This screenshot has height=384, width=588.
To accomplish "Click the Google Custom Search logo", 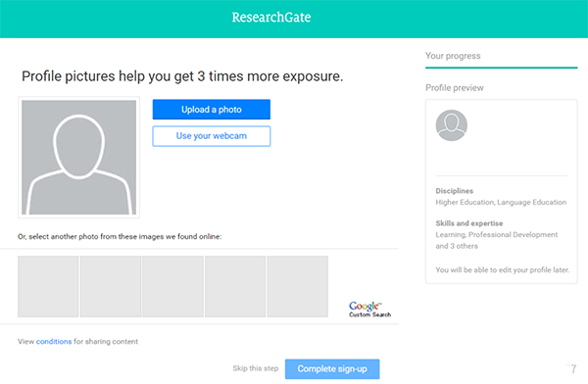I will 369,310.
